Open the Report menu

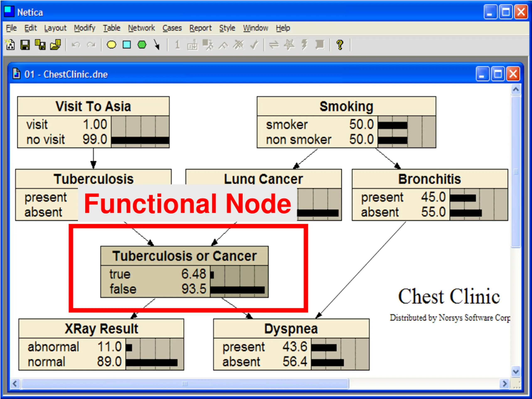point(200,28)
